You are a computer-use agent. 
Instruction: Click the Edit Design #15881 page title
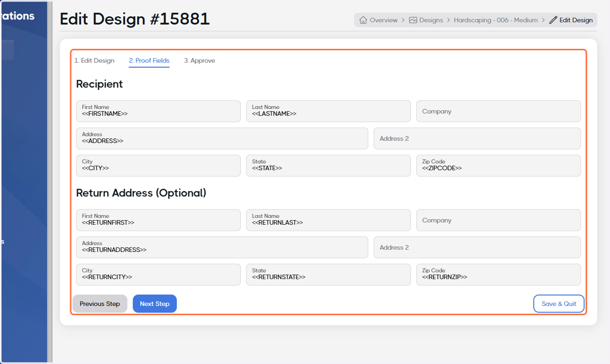tap(135, 19)
